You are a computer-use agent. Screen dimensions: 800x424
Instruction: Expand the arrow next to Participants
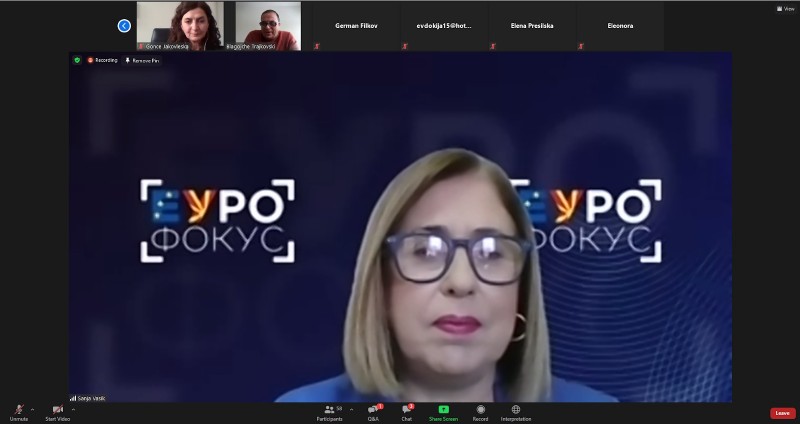tap(351, 408)
